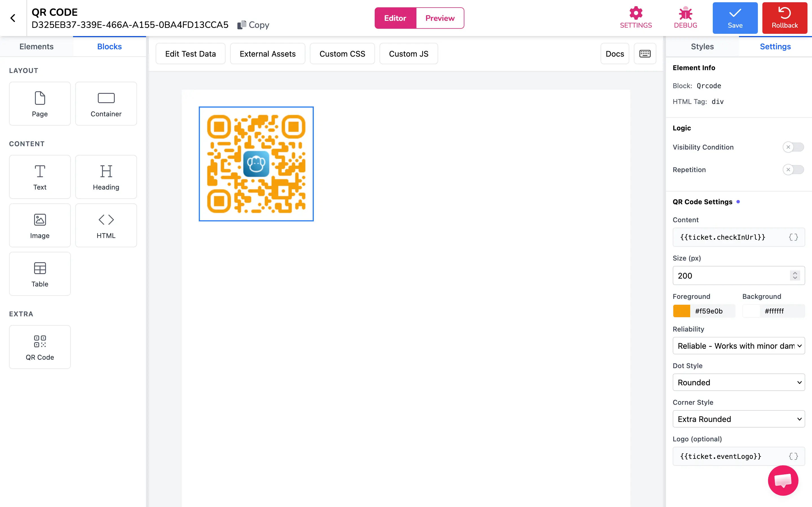The height and width of the screenshot is (507, 812).
Task: Enable the Visibility Condition toggle
Action: (x=793, y=147)
